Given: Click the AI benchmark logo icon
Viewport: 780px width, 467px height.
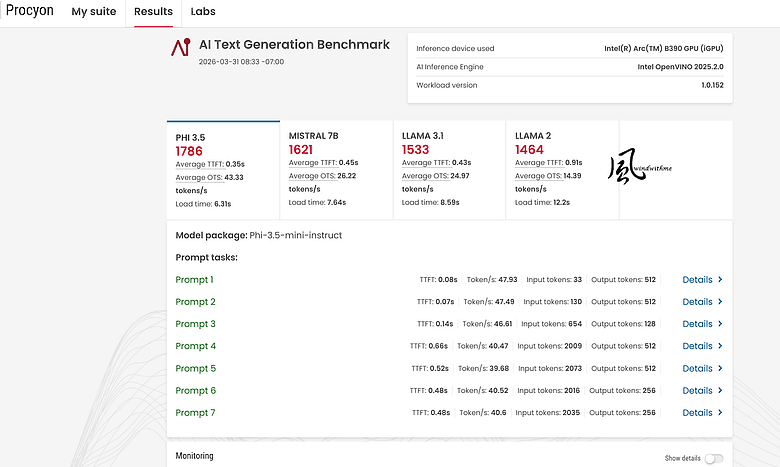Looking at the screenshot, I should pyautogui.click(x=181, y=47).
